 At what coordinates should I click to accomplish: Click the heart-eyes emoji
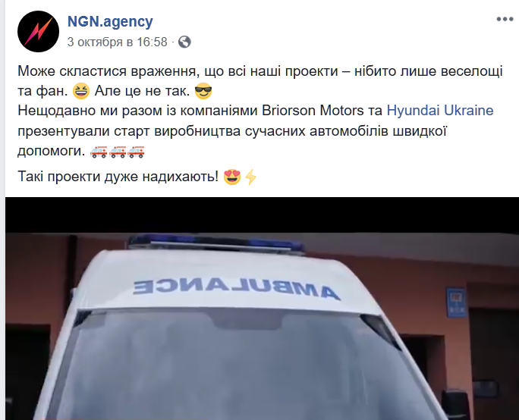(x=232, y=177)
